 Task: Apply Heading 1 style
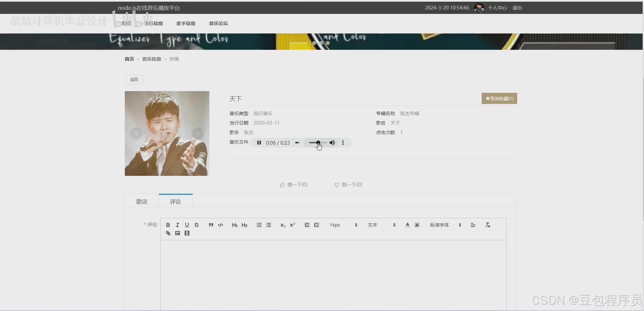pos(235,225)
